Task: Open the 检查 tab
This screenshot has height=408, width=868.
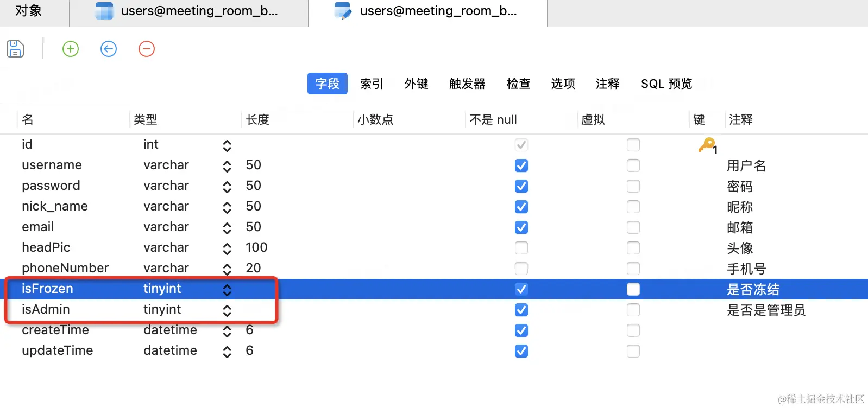Action: pyautogui.click(x=519, y=84)
